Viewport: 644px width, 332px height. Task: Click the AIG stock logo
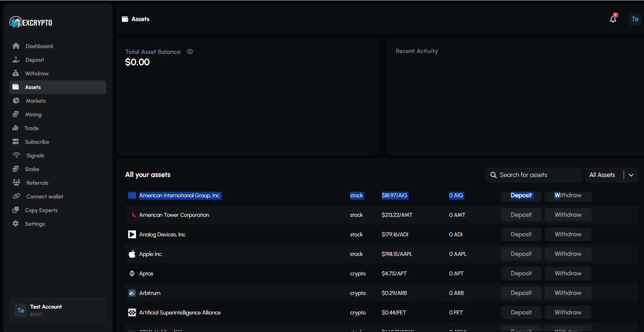pos(132,195)
